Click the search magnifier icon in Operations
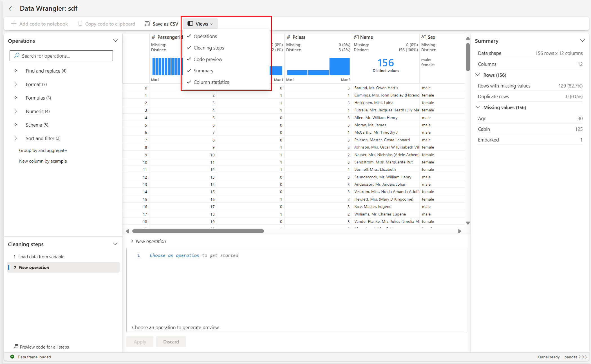The image size is (591, 364). click(17, 56)
